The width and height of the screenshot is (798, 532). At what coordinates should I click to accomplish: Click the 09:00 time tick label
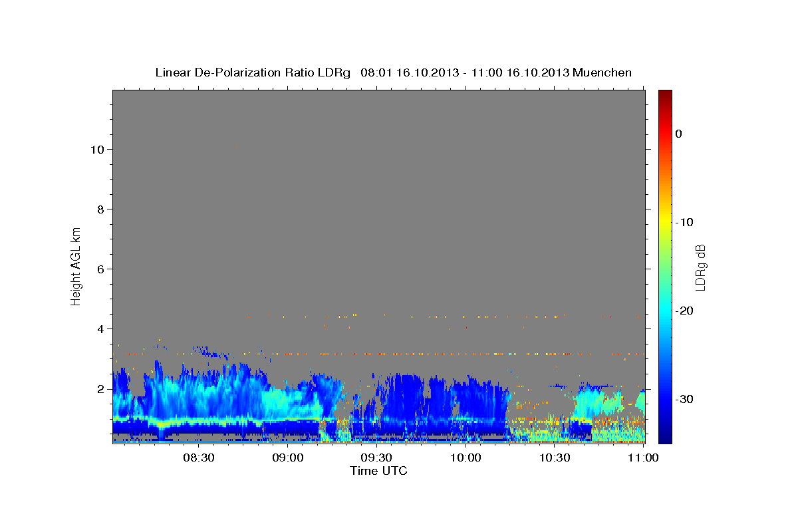(x=288, y=458)
